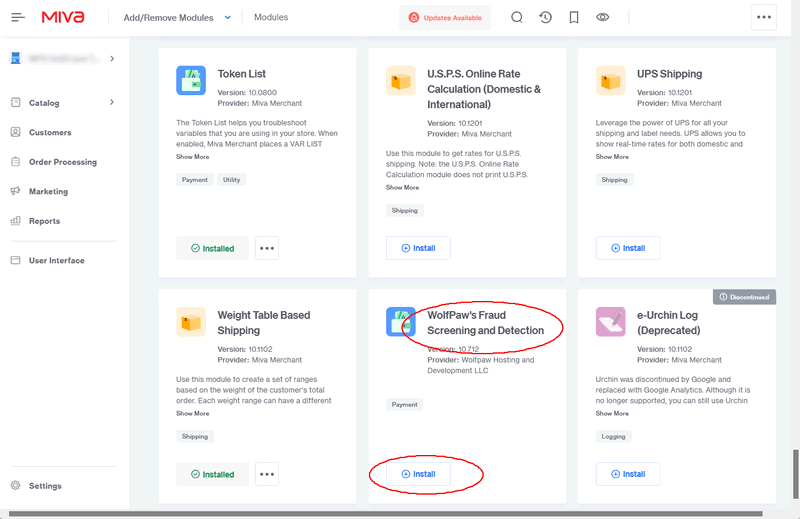
Task: Expand the store selector chevron
Action: pos(111,59)
